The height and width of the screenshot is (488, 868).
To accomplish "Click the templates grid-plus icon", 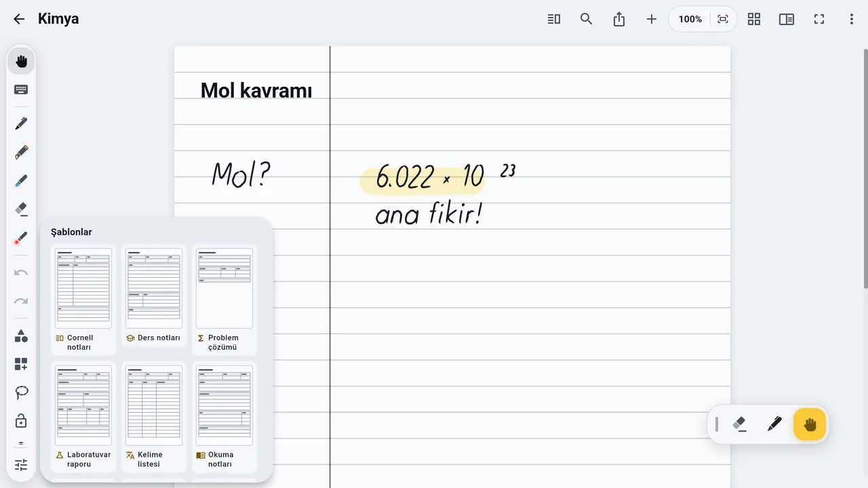I will 21,364.
